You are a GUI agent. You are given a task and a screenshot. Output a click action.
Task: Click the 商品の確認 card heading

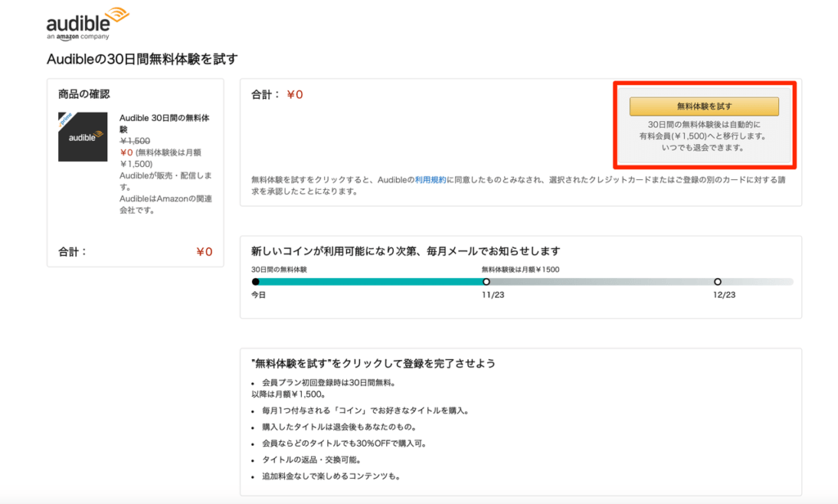click(x=84, y=94)
